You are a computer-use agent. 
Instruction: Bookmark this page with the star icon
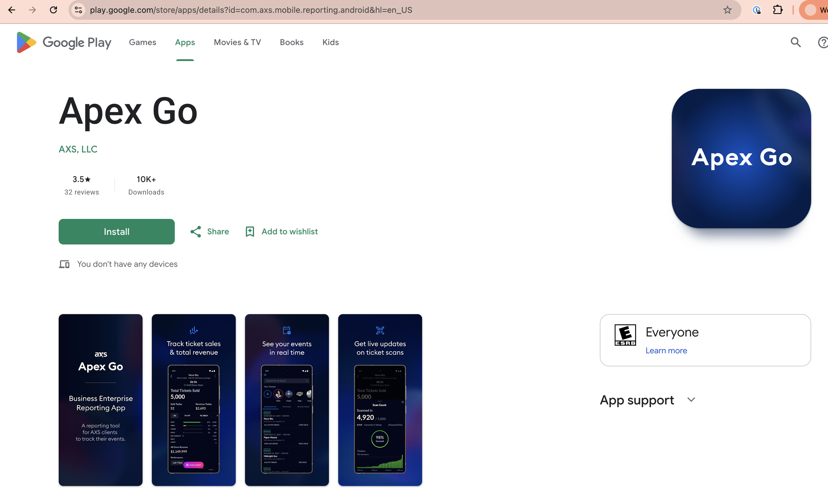(x=727, y=10)
